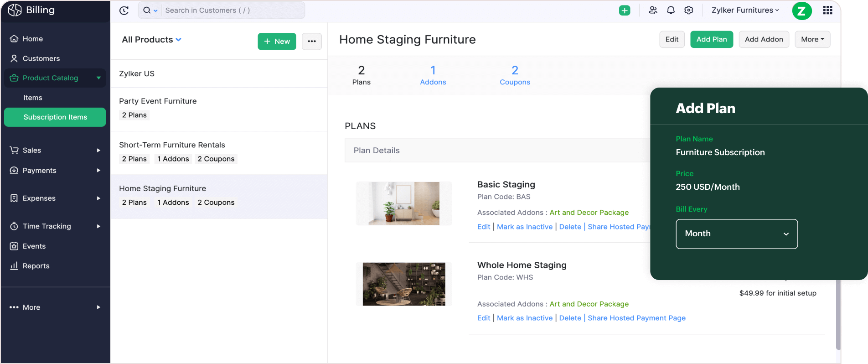The height and width of the screenshot is (364, 868).
Task: Click the recent history clock icon
Action: pyautogui.click(x=124, y=10)
